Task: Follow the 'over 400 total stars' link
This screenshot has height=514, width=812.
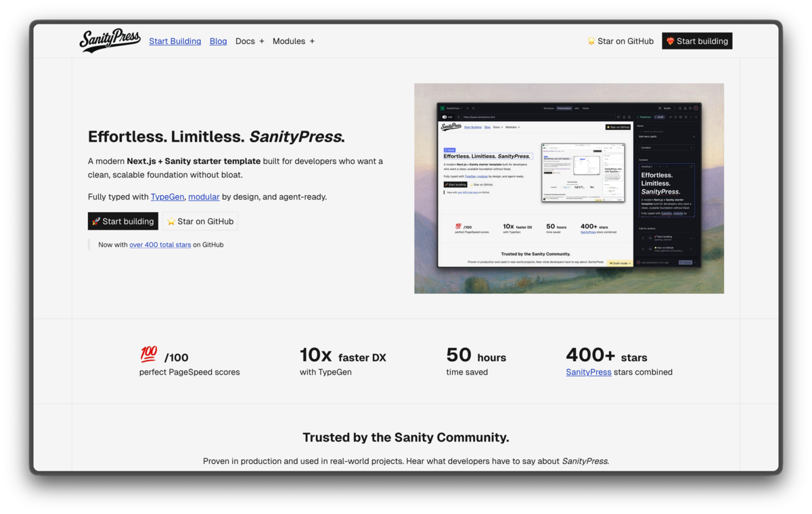Action: pos(160,244)
